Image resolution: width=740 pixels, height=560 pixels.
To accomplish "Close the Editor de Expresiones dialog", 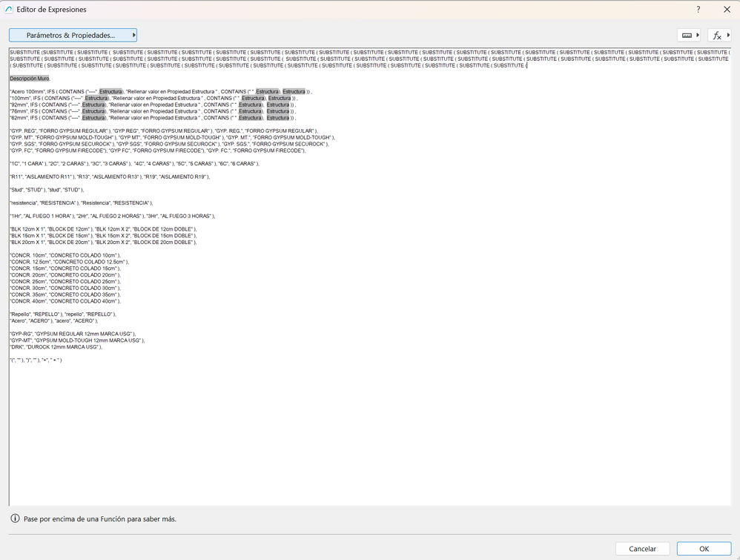I will [727, 10].
